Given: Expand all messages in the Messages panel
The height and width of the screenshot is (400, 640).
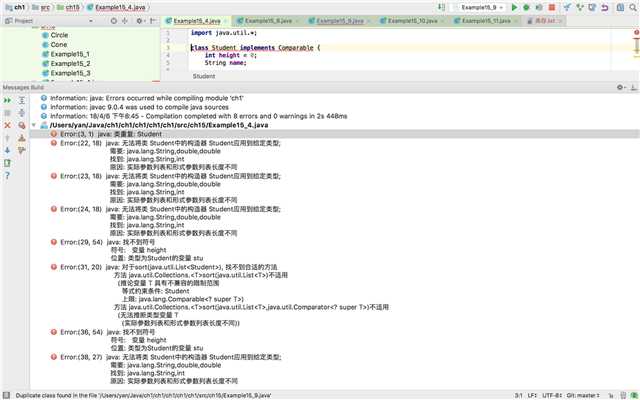Looking at the screenshot, I should 22,100.
